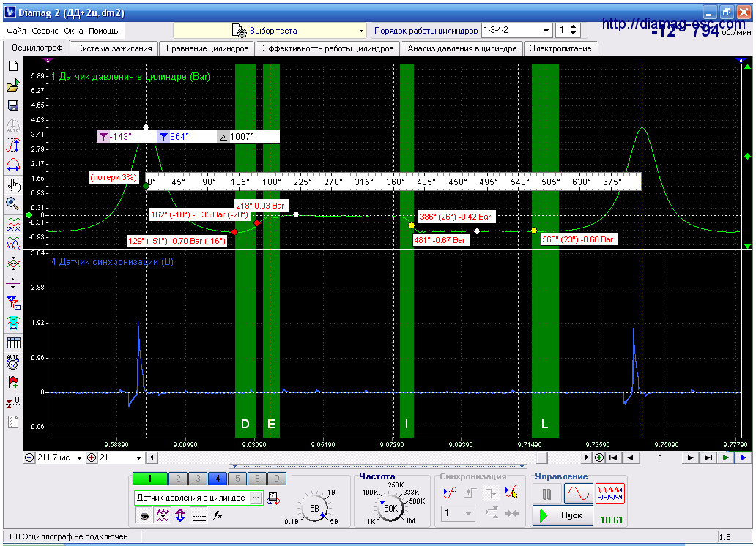Toggle channel 1 green button
Image resolution: width=756 pixels, height=546 pixels.
[x=149, y=479]
